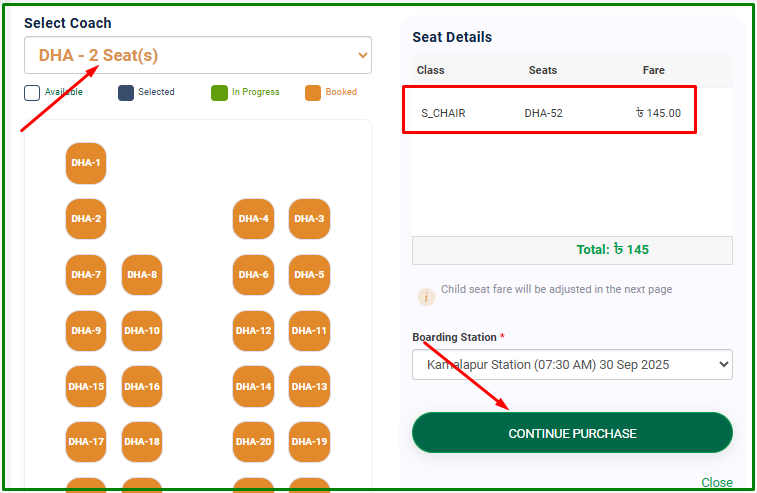Click the Seats column header
Image resolution: width=757 pixels, height=493 pixels.
[543, 70]
